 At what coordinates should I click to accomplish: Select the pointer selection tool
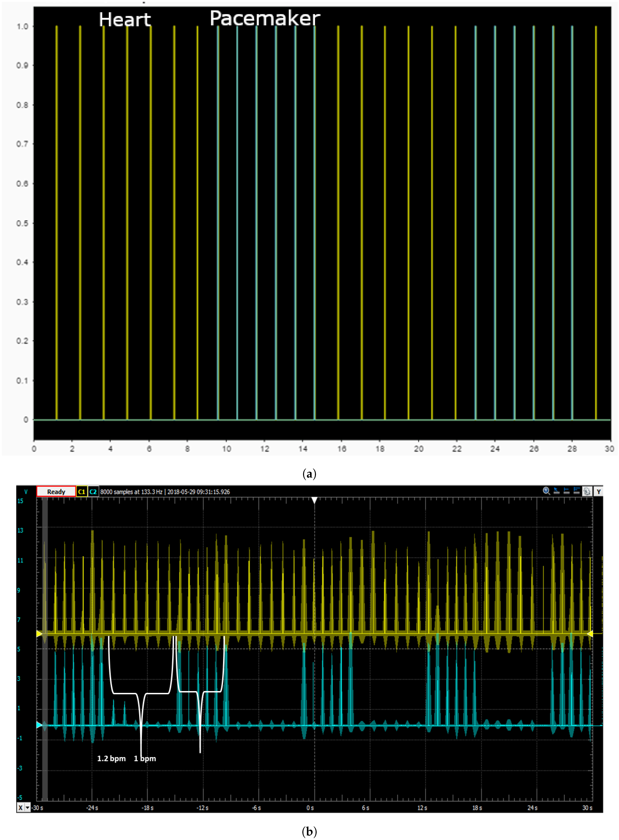(x=556, y=491)
